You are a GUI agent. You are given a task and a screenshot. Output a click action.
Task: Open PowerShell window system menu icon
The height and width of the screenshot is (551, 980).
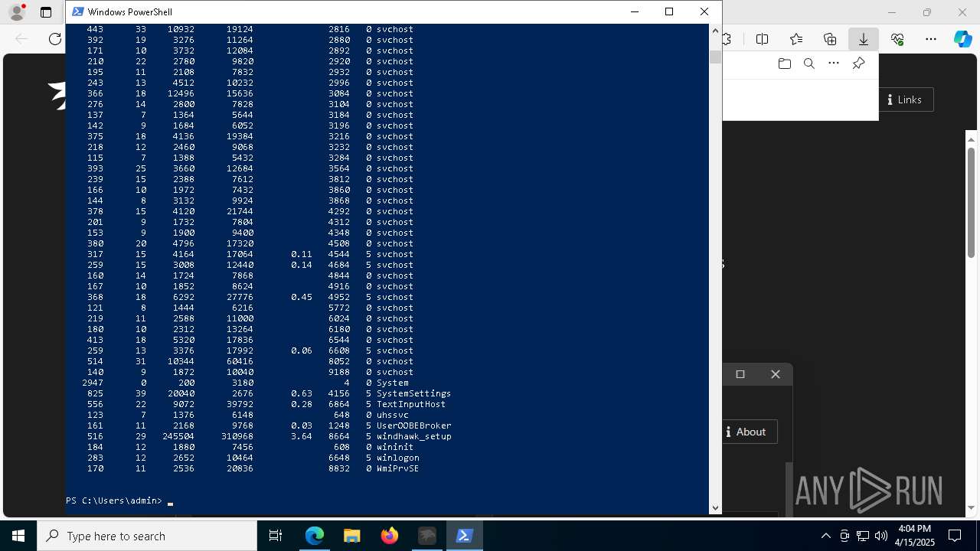(x=77, y=11)
